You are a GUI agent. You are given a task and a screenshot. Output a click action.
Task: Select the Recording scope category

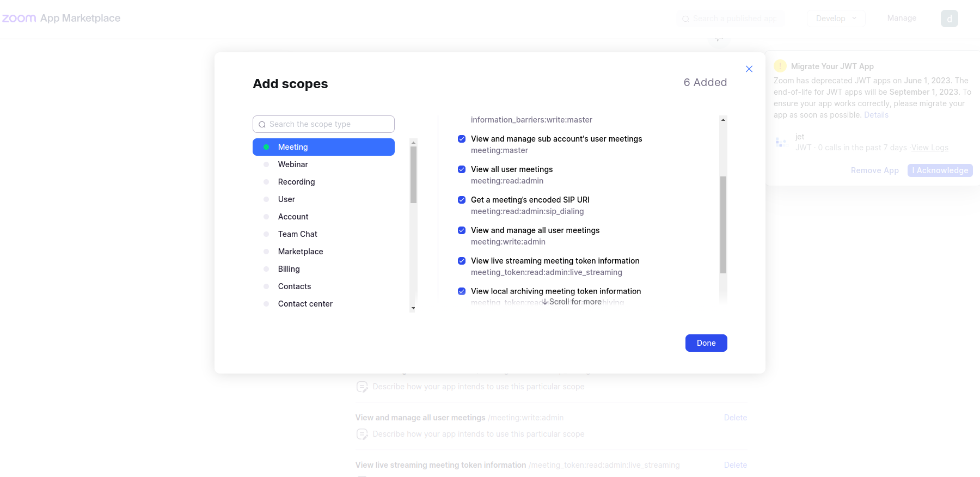point(296,182)
